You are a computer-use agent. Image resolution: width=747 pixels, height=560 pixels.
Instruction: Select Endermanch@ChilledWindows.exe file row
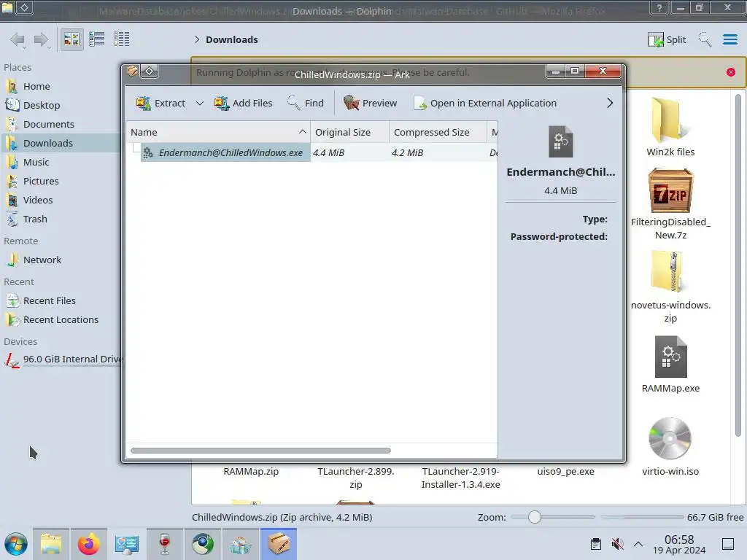225,152
